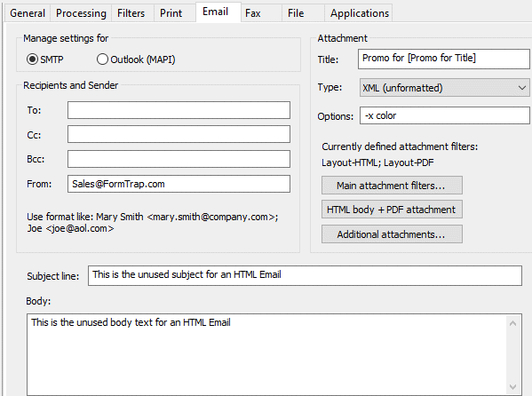The image size is (532, 396).
Task: Select the File tab
Action: pyautogui.click(x=296, y=13)
